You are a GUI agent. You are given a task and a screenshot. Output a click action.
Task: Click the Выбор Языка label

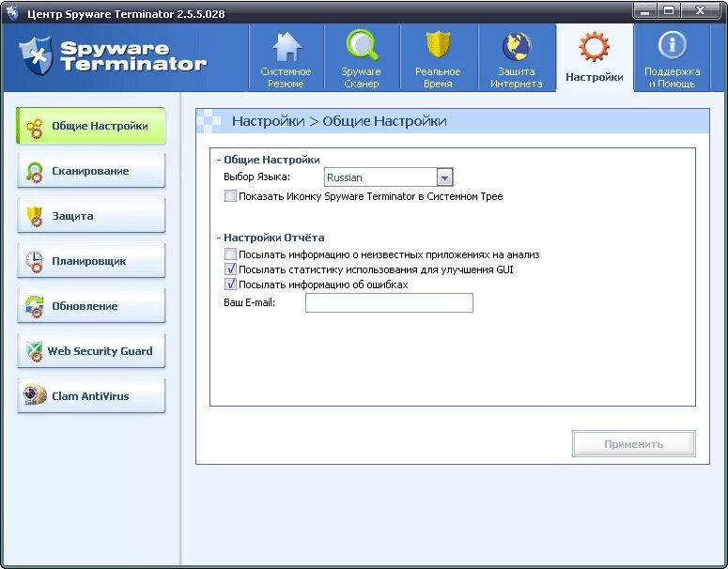point(256,177)
